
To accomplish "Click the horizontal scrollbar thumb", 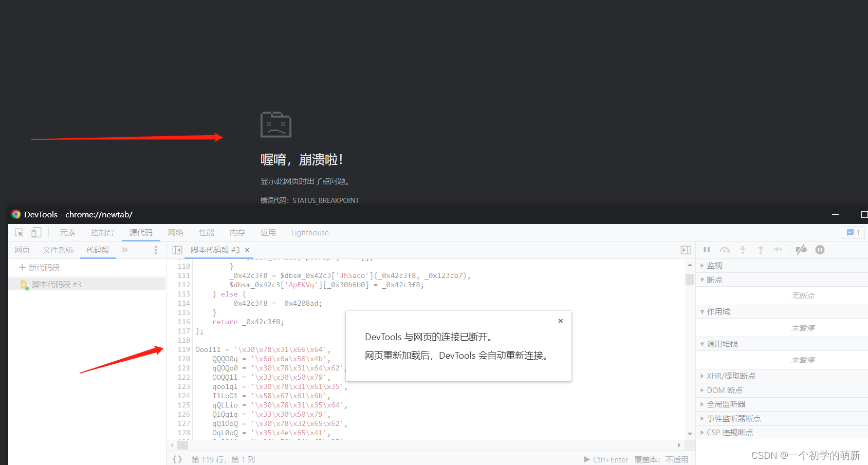I will tap(183, 445).
